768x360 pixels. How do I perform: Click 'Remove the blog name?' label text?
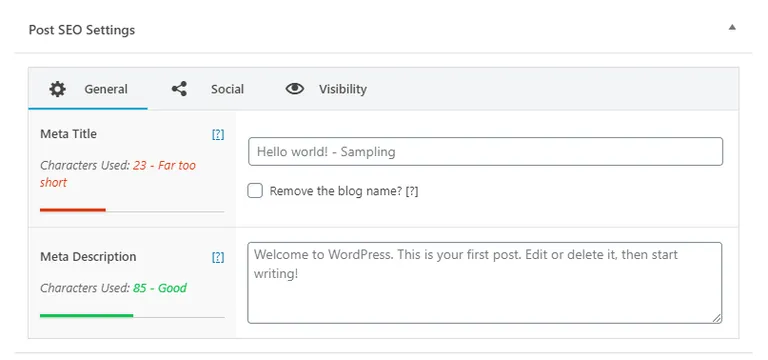[336, 191]
